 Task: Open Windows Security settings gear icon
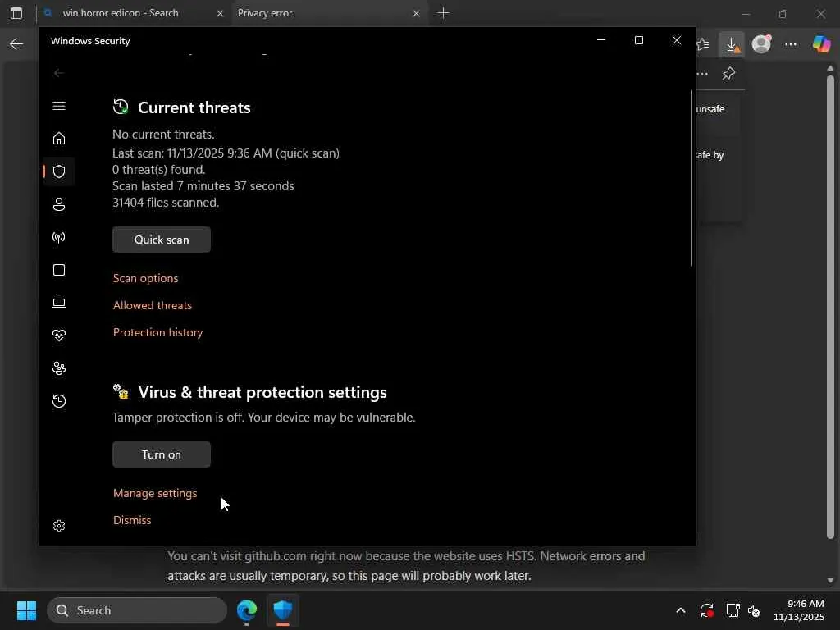point(59,526)
